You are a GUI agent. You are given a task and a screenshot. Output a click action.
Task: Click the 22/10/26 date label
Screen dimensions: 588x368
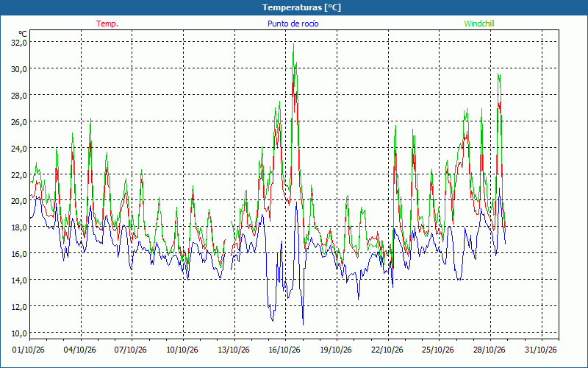(387, 350)
